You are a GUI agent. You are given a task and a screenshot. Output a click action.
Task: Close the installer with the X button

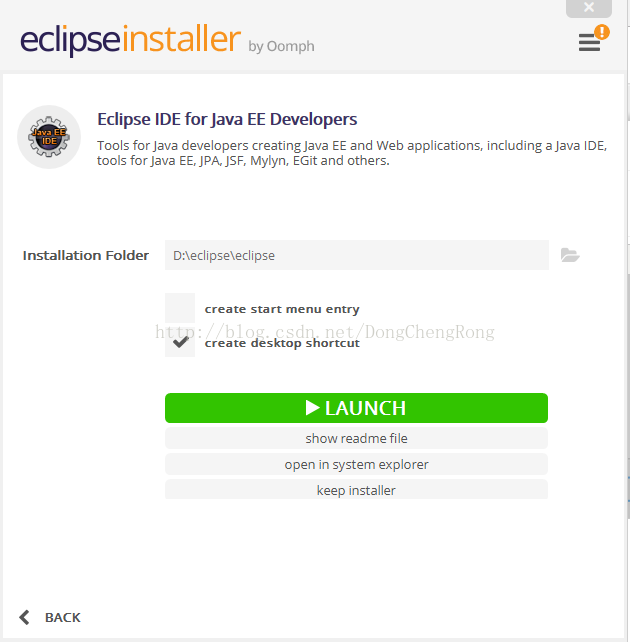[589, 8]
